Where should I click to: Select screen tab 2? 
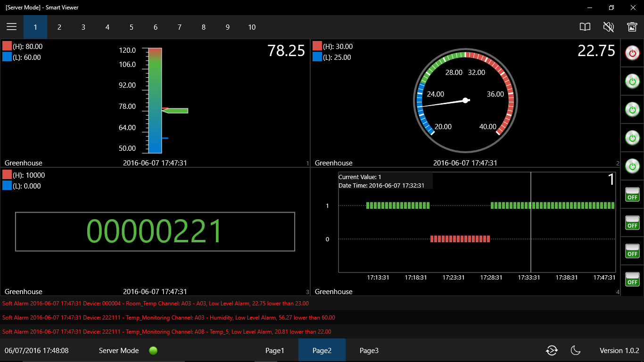pos(59,27)
